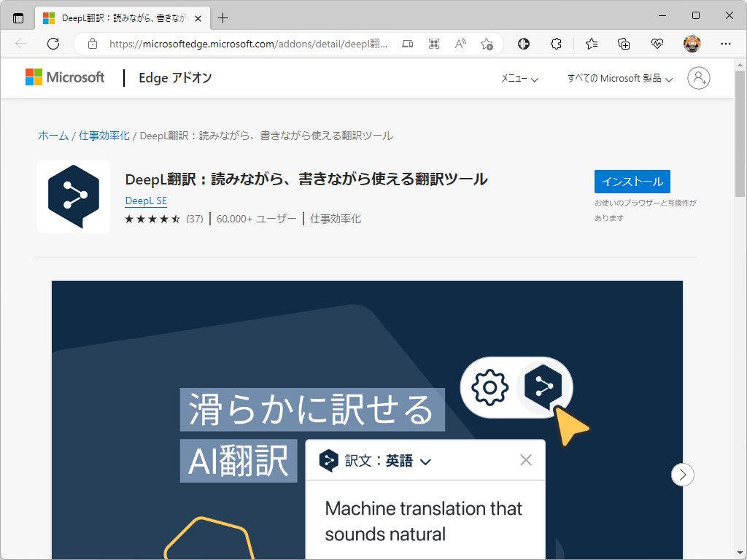View site information via the address bar lock icon
The height and width of the screenshot is (560, 747).
(92, 44)
